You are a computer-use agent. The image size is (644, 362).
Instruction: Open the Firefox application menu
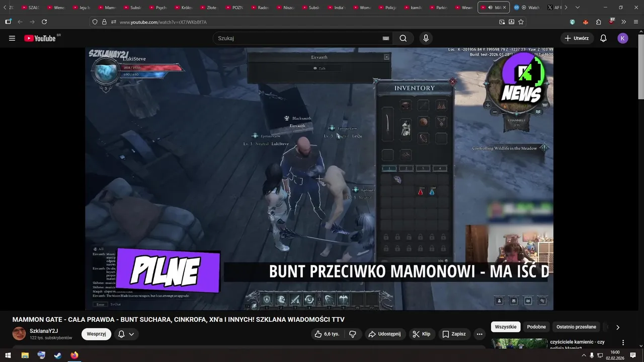636,22
